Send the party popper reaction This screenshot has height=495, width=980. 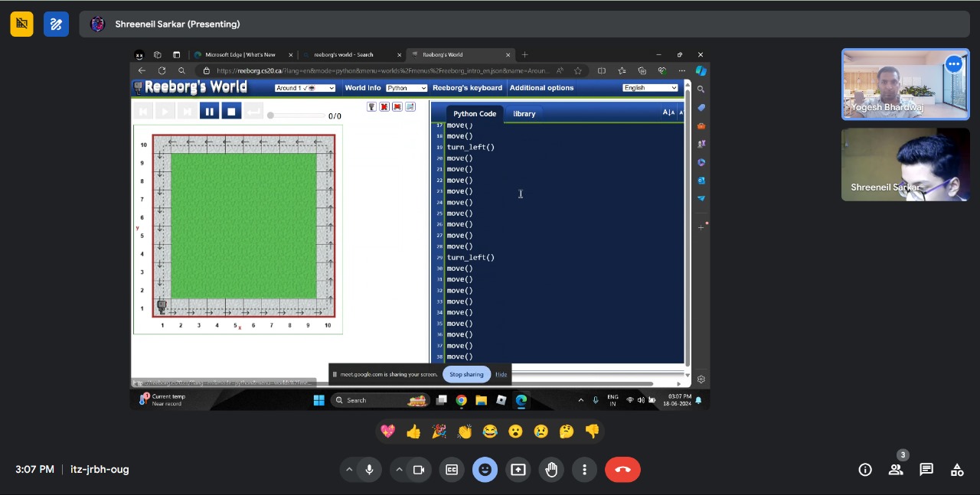(x=439, y=431)
